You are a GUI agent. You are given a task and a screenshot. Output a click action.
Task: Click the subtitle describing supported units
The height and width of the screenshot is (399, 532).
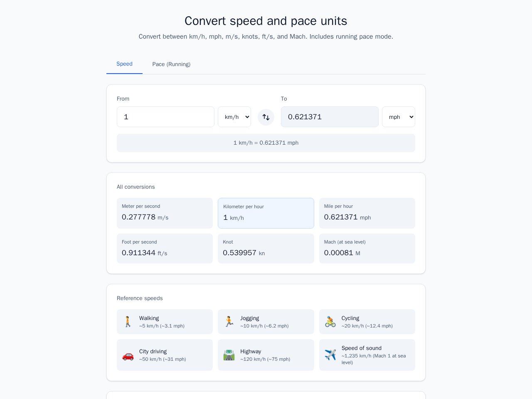tap(266, 37)
